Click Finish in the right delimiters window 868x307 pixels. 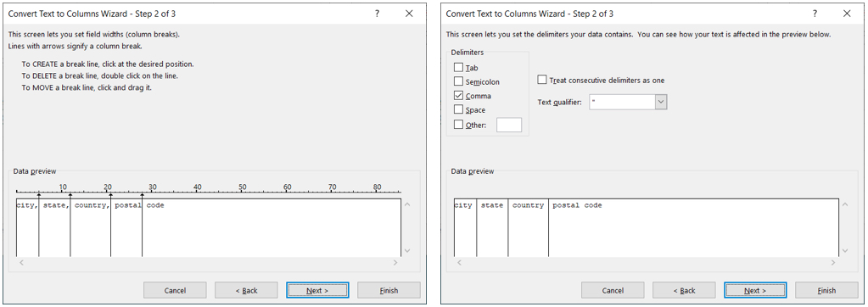tap(826, 290)
